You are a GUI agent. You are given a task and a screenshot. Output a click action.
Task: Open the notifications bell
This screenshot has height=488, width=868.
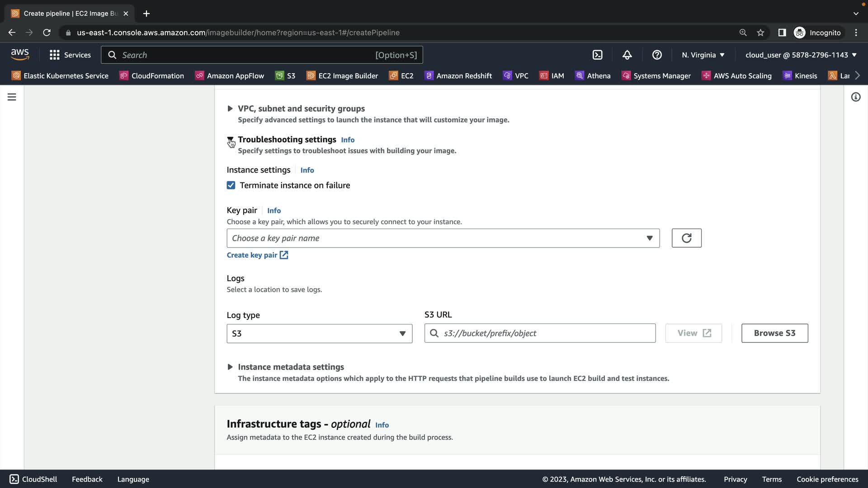627,55
